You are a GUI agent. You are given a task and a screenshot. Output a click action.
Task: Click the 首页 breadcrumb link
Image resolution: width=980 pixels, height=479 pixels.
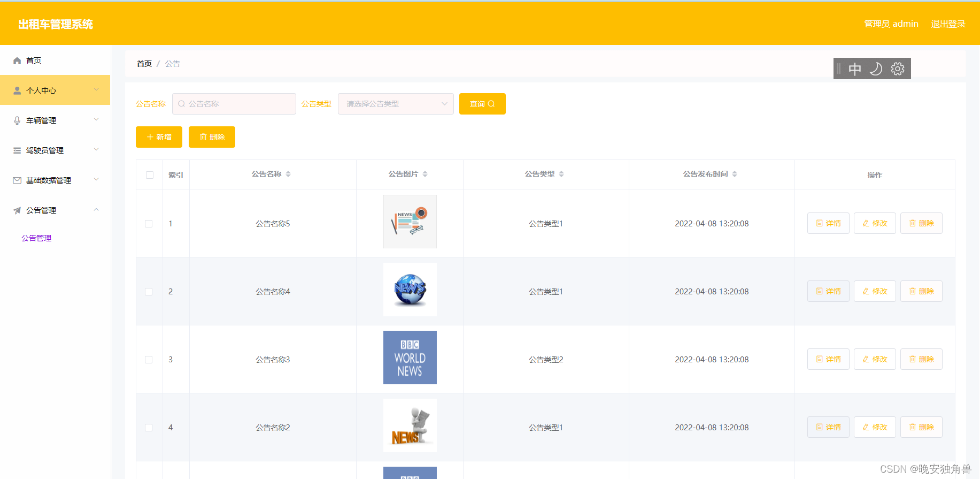(x=144, y=64)
